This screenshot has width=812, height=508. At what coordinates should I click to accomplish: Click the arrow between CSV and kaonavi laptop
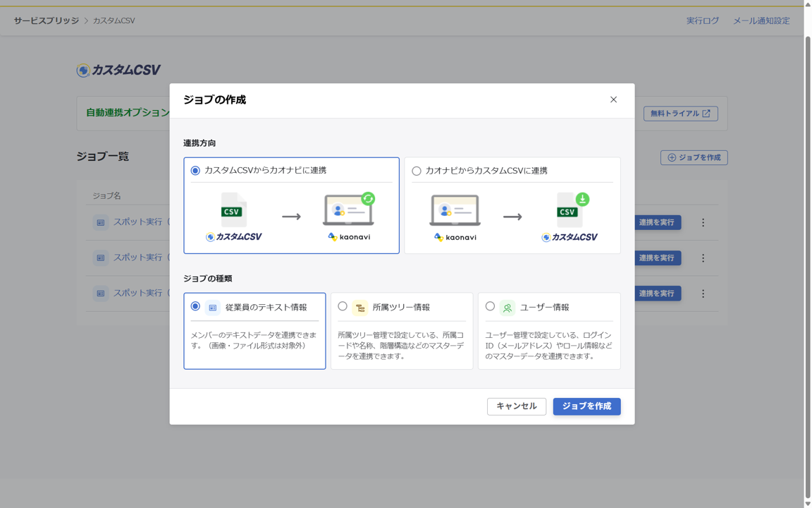click(292, 217)
